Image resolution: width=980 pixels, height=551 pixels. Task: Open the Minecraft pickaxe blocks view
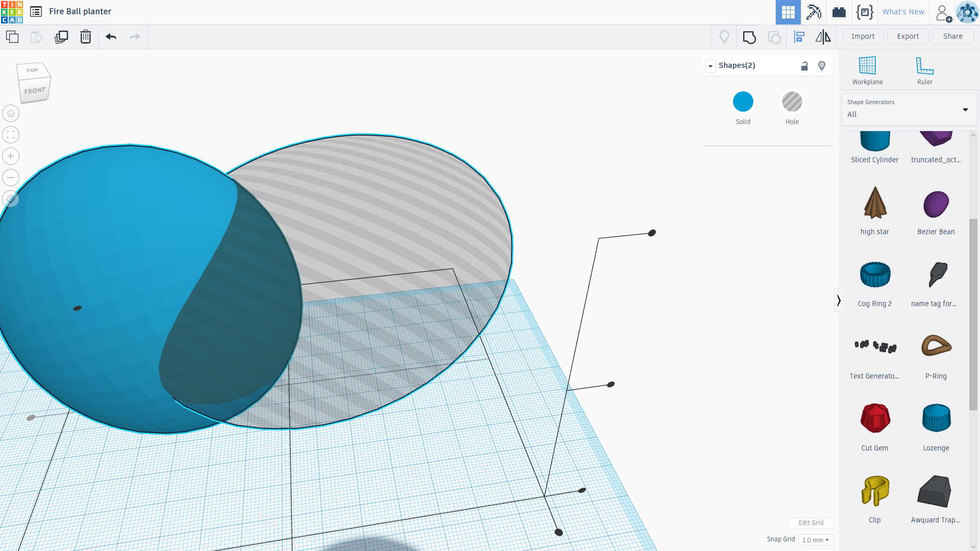point(814,12)
